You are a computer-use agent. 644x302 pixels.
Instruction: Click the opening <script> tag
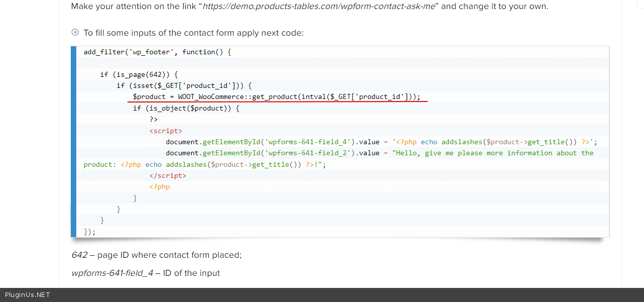click(x=166, y=131)
